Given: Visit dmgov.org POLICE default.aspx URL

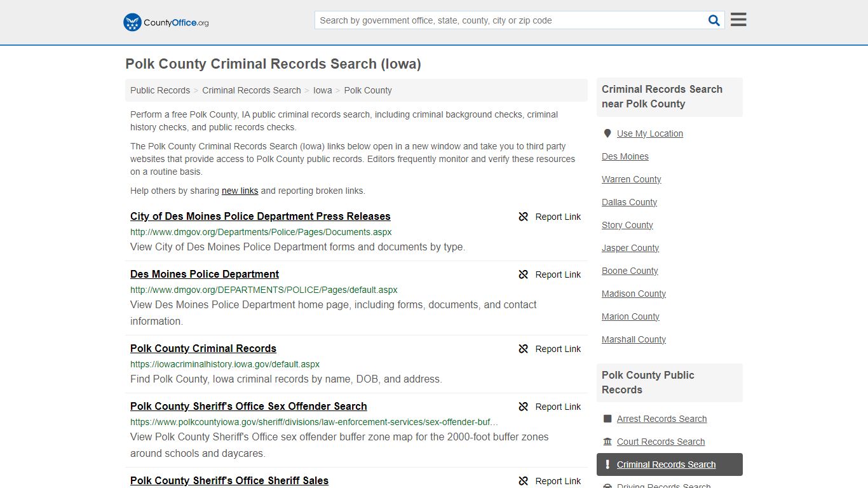Looking at the screenshot, I should tap(264, 290).
